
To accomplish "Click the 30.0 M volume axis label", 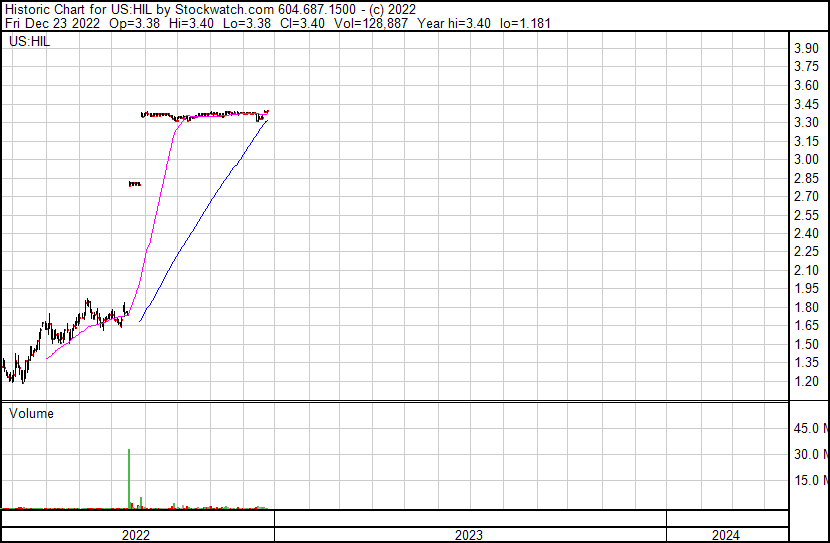I will tap(809, 454).
